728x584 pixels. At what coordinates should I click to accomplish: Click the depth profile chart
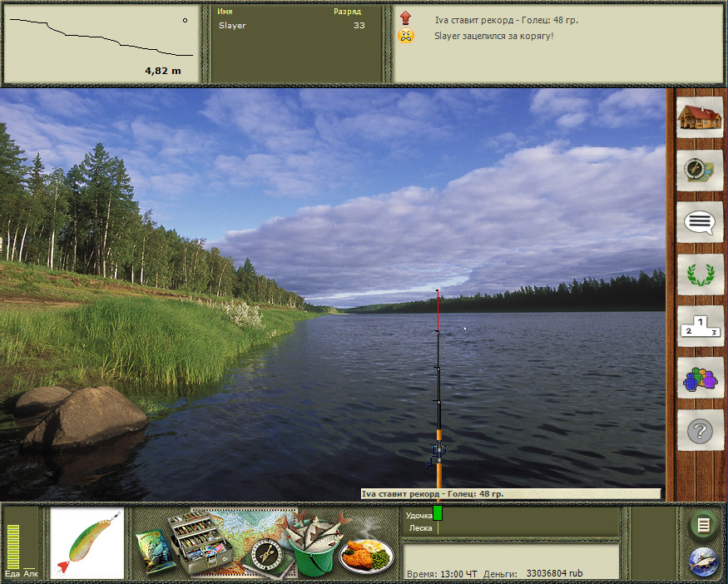pos(102,42)
